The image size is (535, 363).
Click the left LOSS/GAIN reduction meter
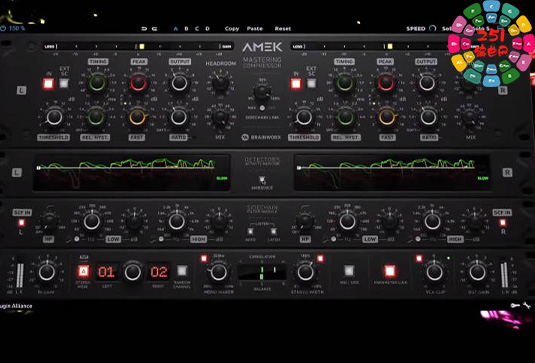coord(138,46)
